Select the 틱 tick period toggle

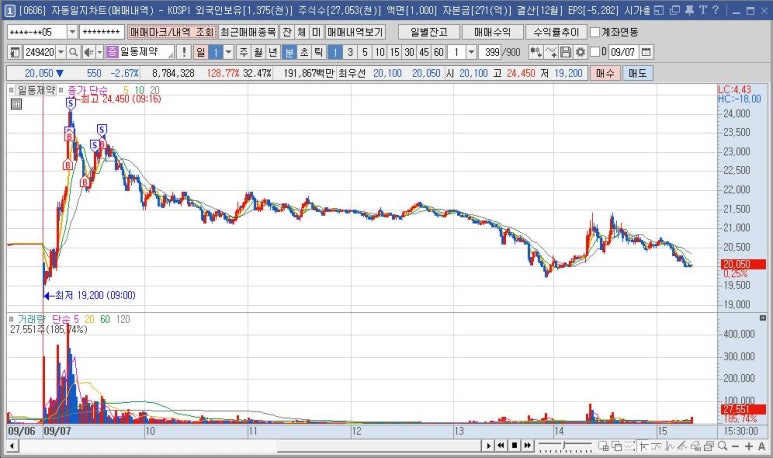(319, 52)
